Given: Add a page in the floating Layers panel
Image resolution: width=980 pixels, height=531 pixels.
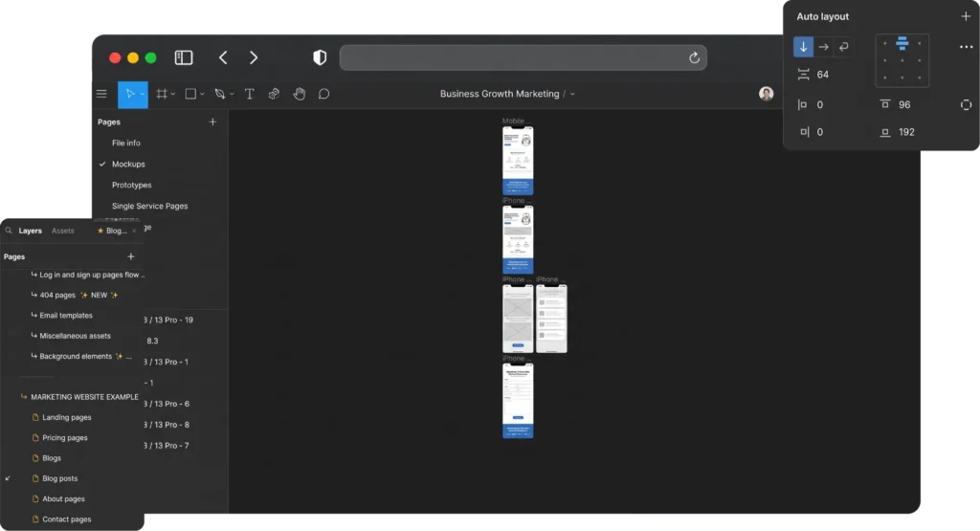Looking at the screenshot, I should (130, 256).
